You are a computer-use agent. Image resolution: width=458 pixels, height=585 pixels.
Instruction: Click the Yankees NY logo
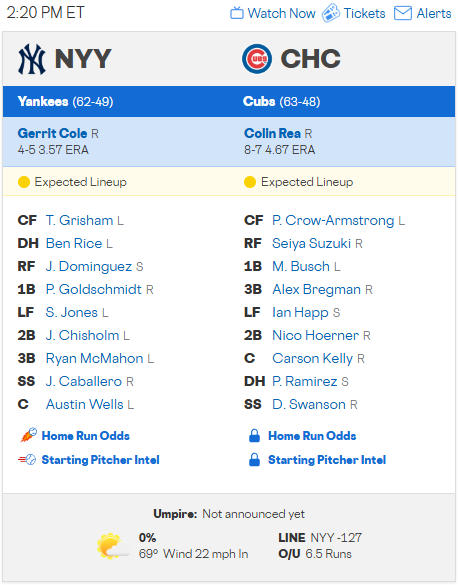click(32, 59)
